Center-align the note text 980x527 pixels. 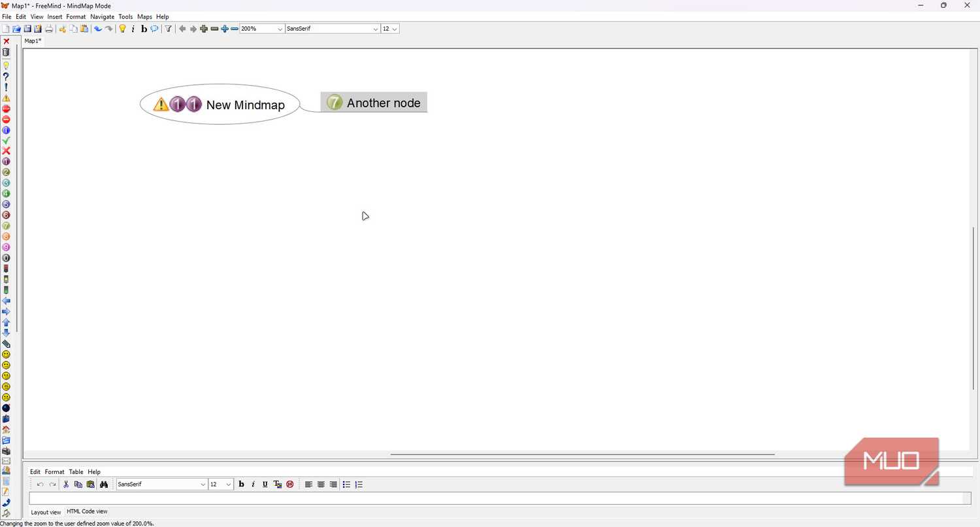pyautogui.click(x=321, y=484)
